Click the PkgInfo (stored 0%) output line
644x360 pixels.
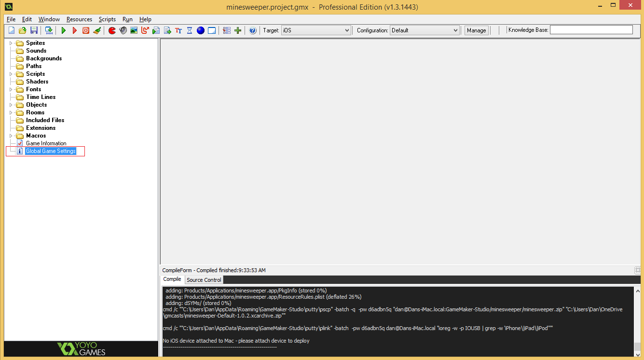pyautogui.click(x=246, y=291)
